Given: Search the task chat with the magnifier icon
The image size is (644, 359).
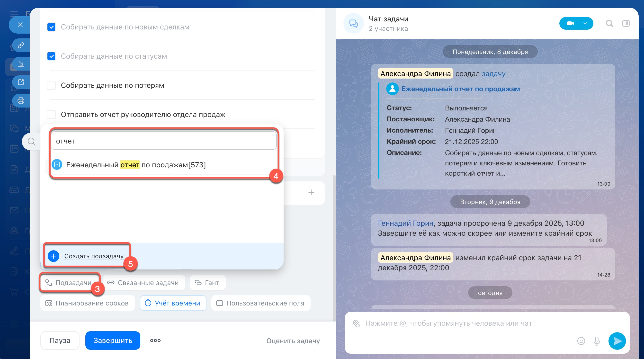Looking at the screenshot, I should point(609,24).
